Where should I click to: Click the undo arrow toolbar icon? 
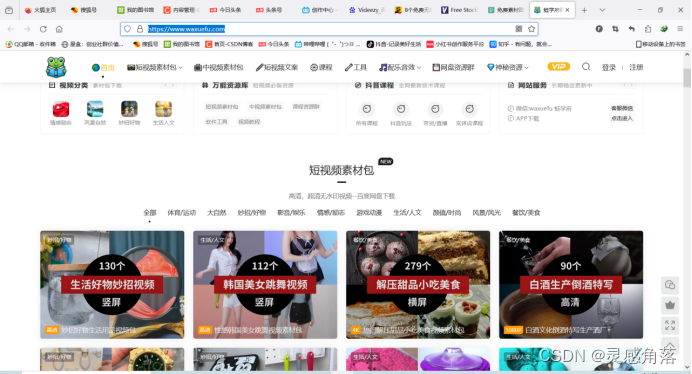coord(632,29)
